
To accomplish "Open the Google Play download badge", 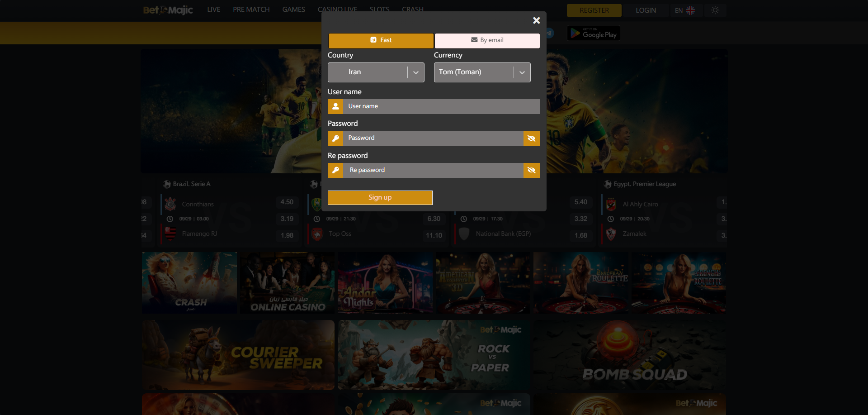I will tap(593, 33).
